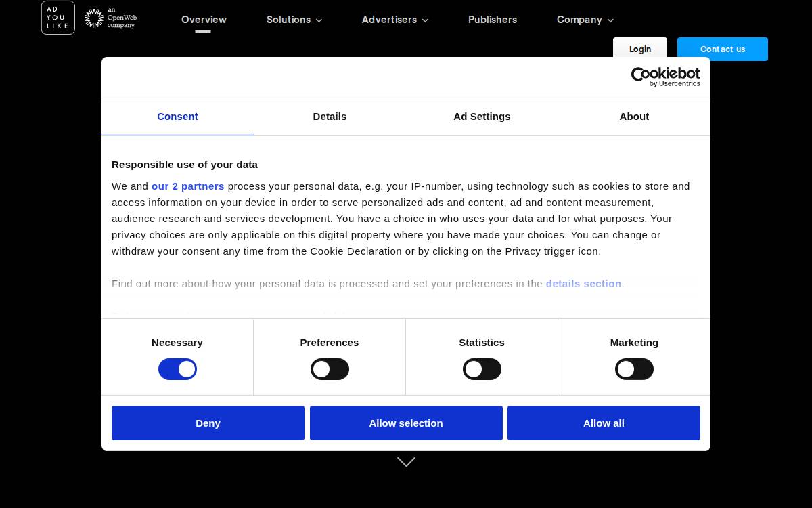Click the Login button
The width and height of the screenshot is (812, 508).
point(640,49)
